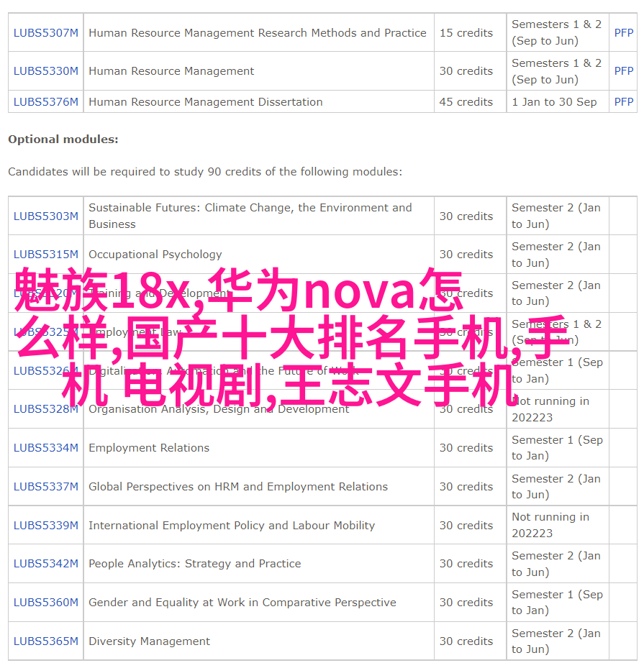
Task: Click the 'Human Resource Management' title in the LUBS5330M row
Action: point(171,70)
